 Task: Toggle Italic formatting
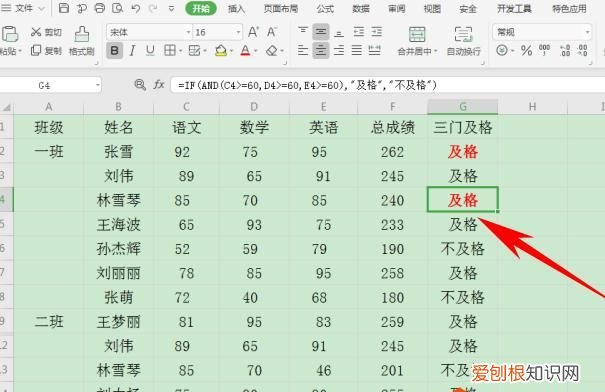pos(132,51)
